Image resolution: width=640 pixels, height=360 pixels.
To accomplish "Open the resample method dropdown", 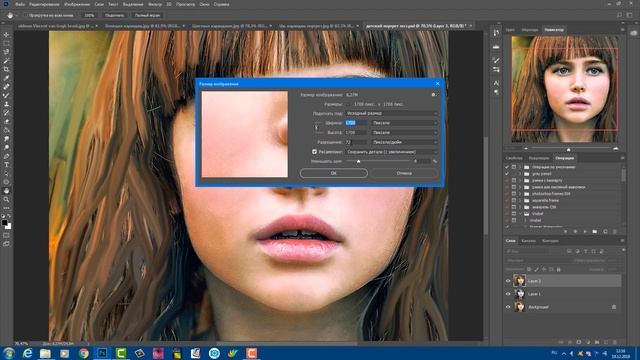I will pos(392,152).
